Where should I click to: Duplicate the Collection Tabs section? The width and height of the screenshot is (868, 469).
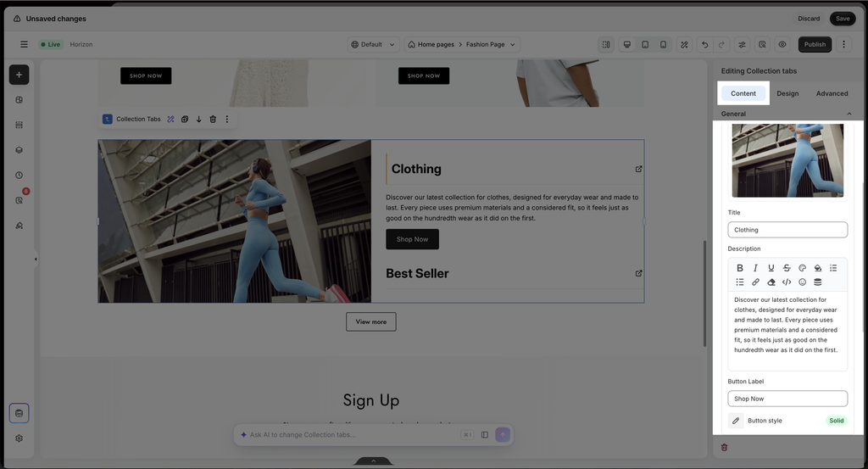185,119
